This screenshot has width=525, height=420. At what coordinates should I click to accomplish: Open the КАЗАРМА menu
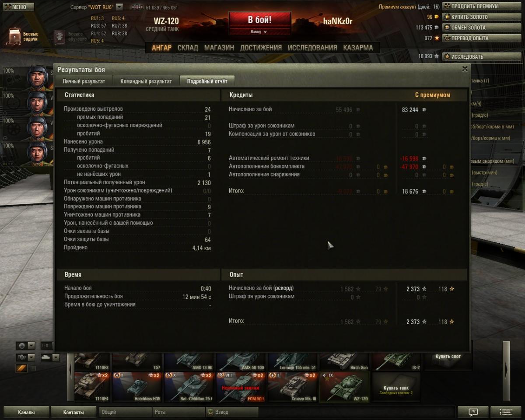358,48
